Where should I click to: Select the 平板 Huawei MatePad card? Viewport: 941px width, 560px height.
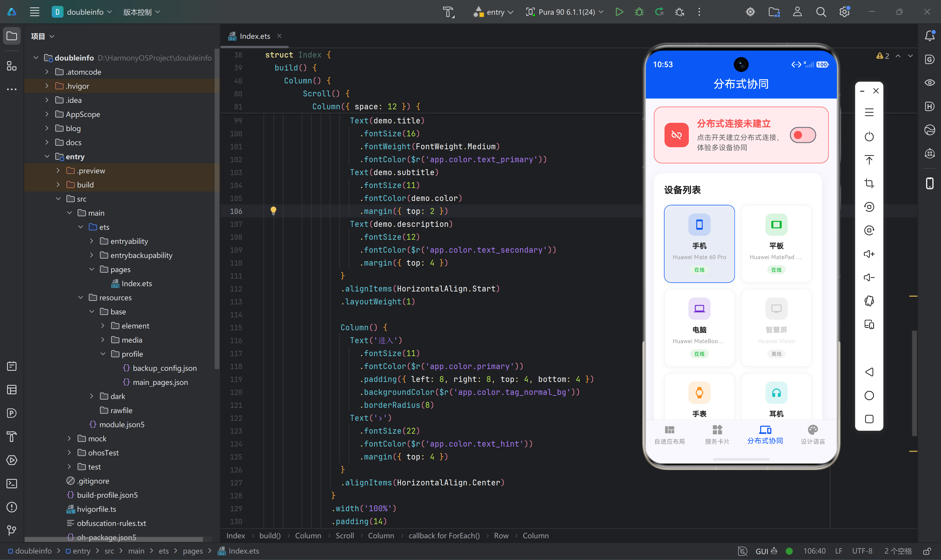[776, 243]
